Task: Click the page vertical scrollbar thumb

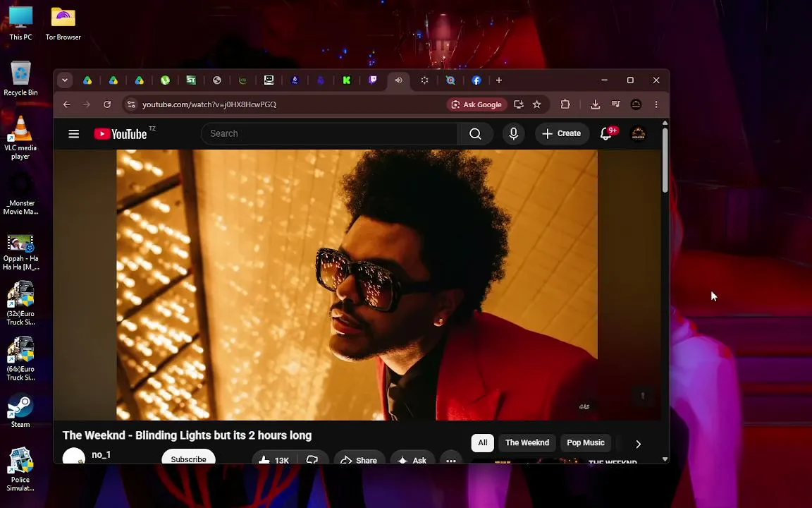Action: pos(665,161)
